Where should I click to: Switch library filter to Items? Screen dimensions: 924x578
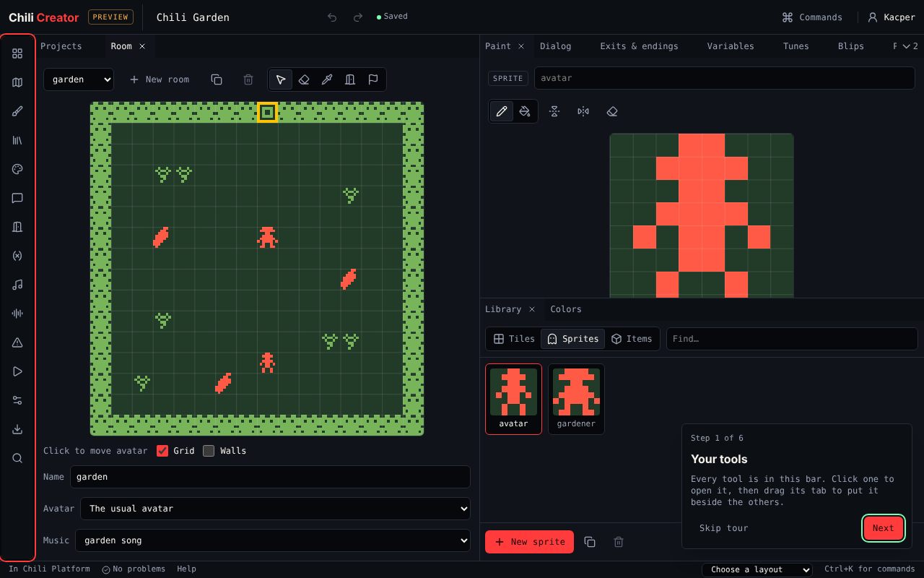click(632, 339)
